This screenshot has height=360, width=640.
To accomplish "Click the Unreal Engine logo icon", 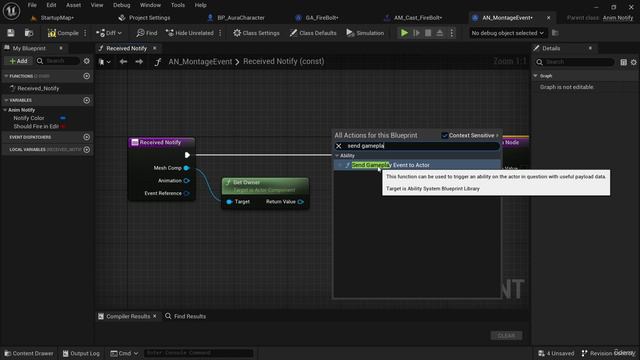I will (x=11, y=11).
